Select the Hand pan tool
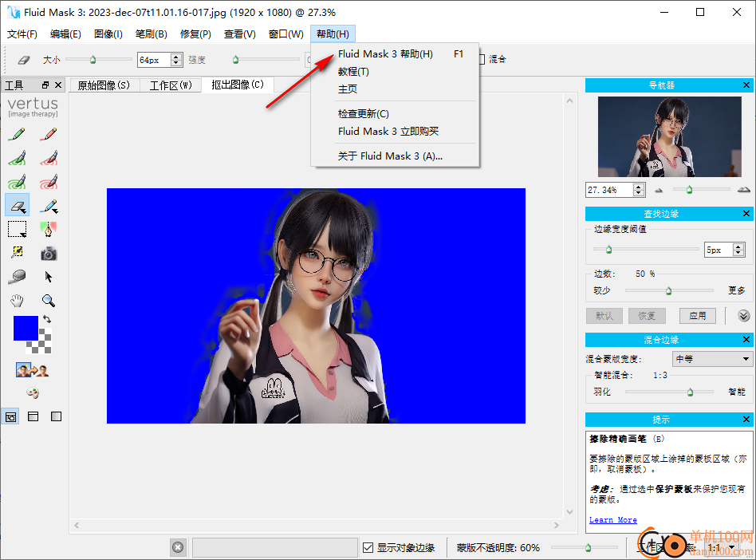Viewport: 756px width, 560px height. pyautogui.click(x=17, y=301)
